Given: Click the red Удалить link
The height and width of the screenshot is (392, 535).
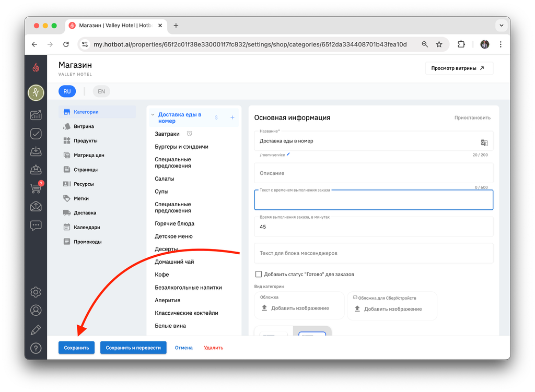Looking at the screenshot, I should pyautogui.click(x=214, y=348).
